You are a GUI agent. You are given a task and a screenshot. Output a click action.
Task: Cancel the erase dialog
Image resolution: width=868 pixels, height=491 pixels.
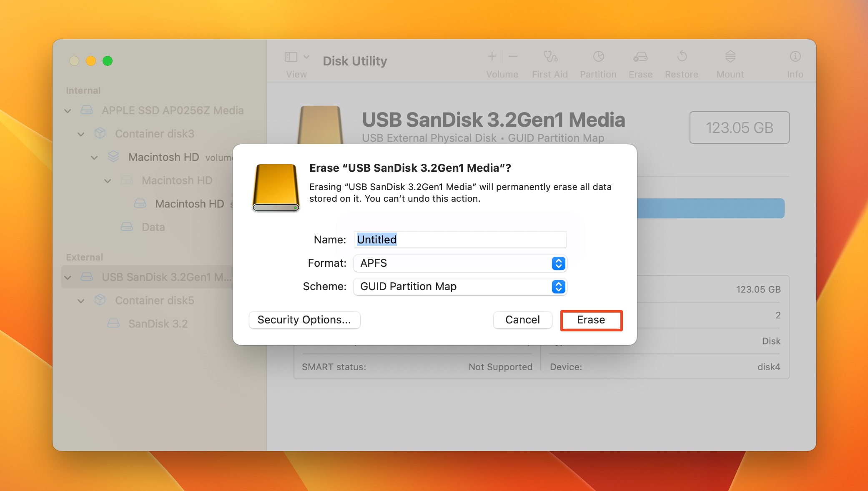[522, 320]
